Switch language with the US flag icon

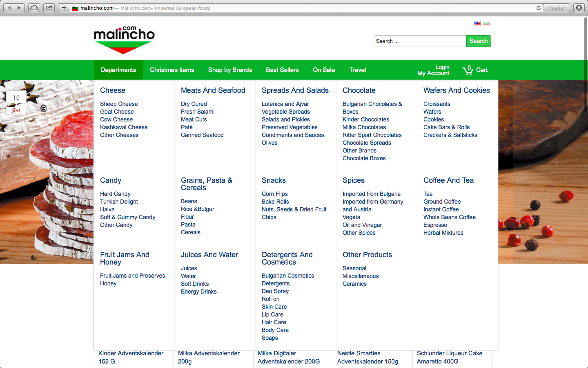477,23
